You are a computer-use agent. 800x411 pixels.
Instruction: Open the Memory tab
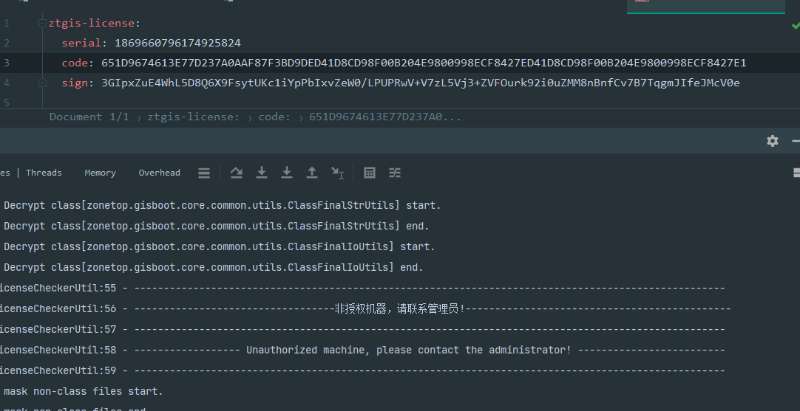(100, 173)
